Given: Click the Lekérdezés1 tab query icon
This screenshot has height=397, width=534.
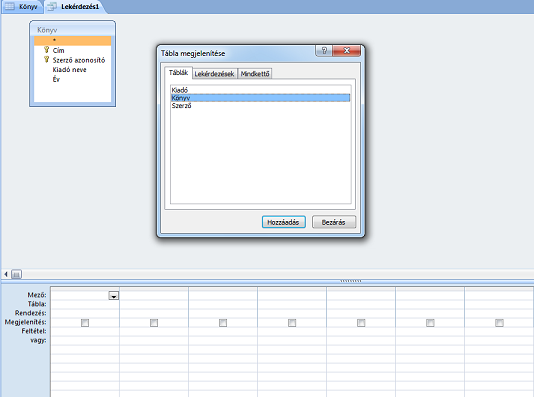Looking at the screenshot, I should coord(52,6).
